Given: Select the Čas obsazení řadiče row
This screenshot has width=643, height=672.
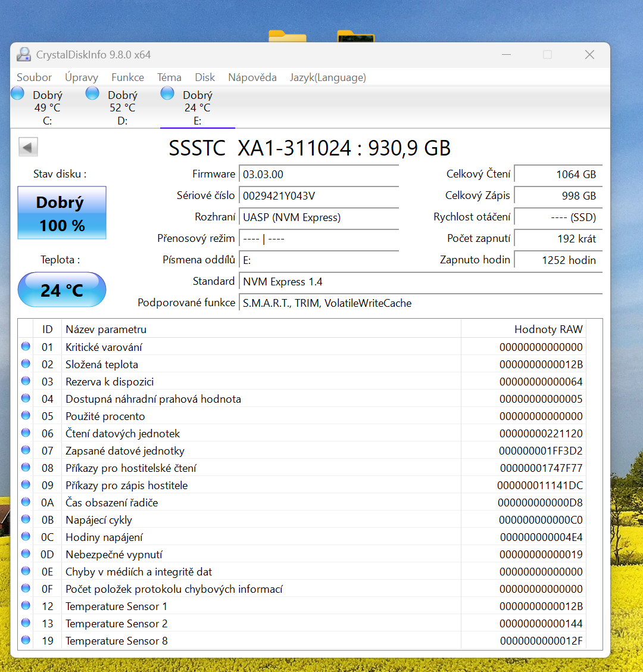Looking at the screenshot, I should (x=302, y=503).
